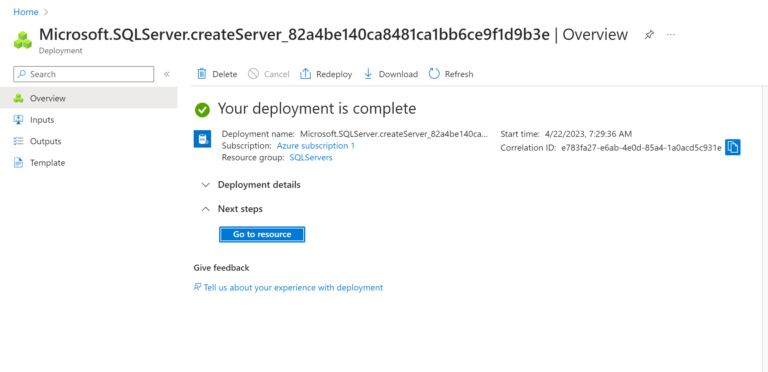
Task: Click the Outputs list icon in the sidebar
Action: point(19,141)
